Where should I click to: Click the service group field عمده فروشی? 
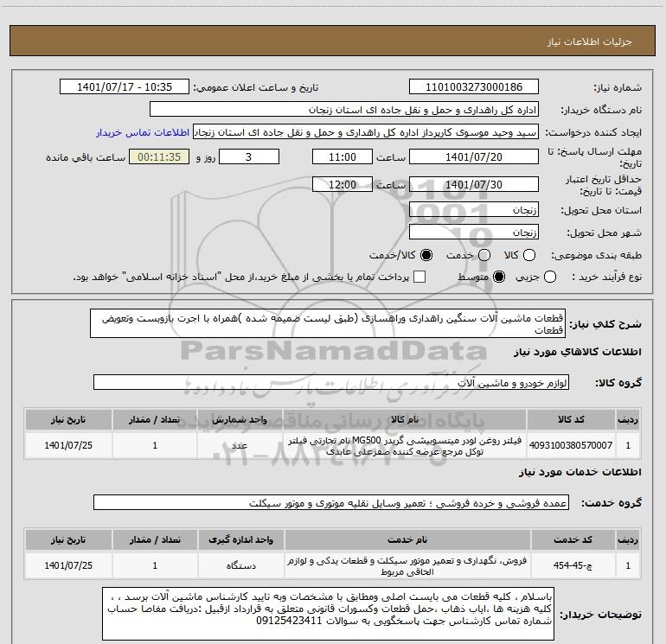pos(331,502)
